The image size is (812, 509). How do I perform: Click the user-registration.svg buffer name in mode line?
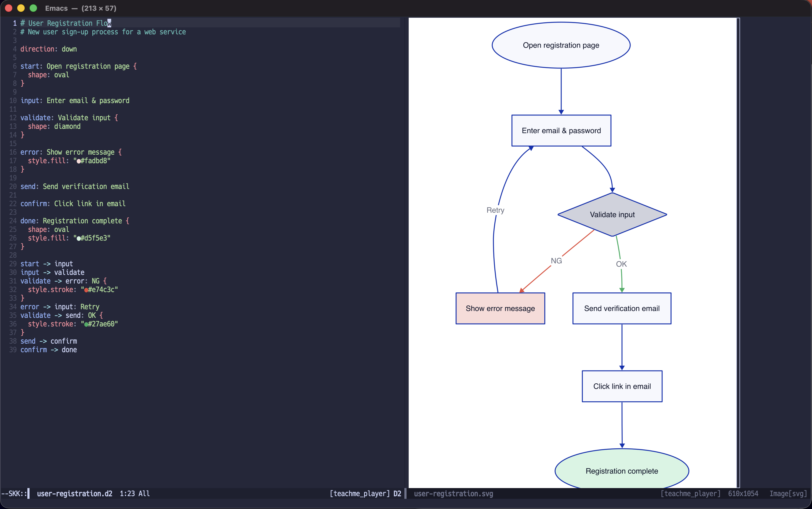point(453,493)
